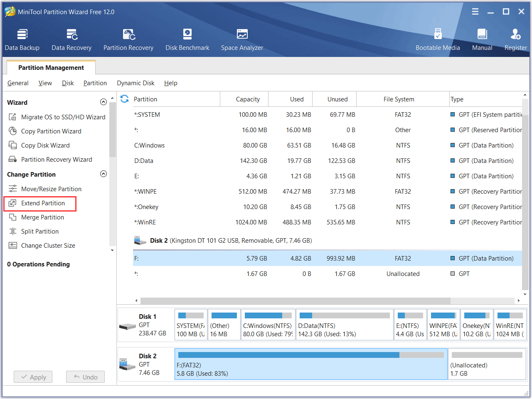Screen dimensions: 532x399
Task: Create Bootable Media from toolbar
Action: tap(438, 40)
